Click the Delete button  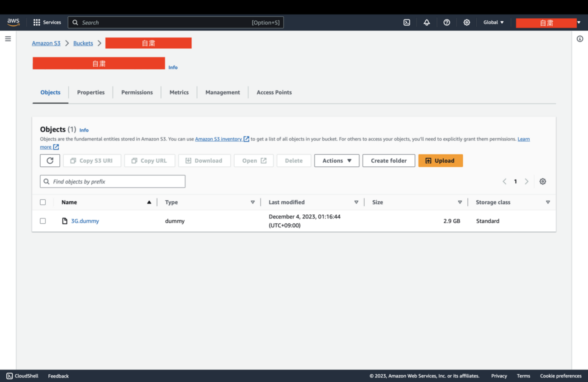coord(294,160)
